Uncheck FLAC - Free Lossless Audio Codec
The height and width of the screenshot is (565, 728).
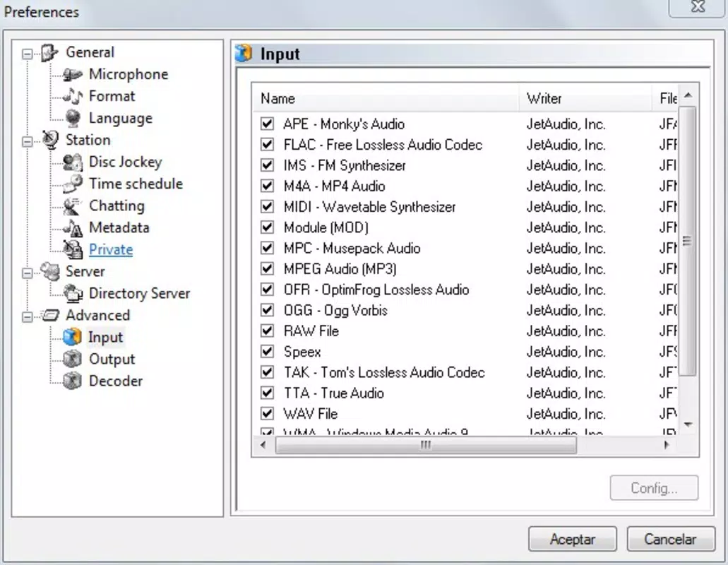(x=267, y=144)
